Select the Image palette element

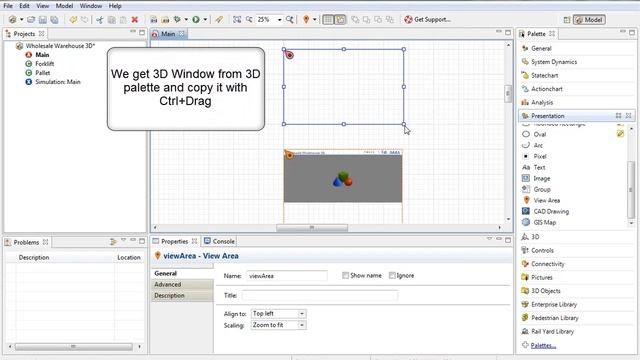[542, 178]
